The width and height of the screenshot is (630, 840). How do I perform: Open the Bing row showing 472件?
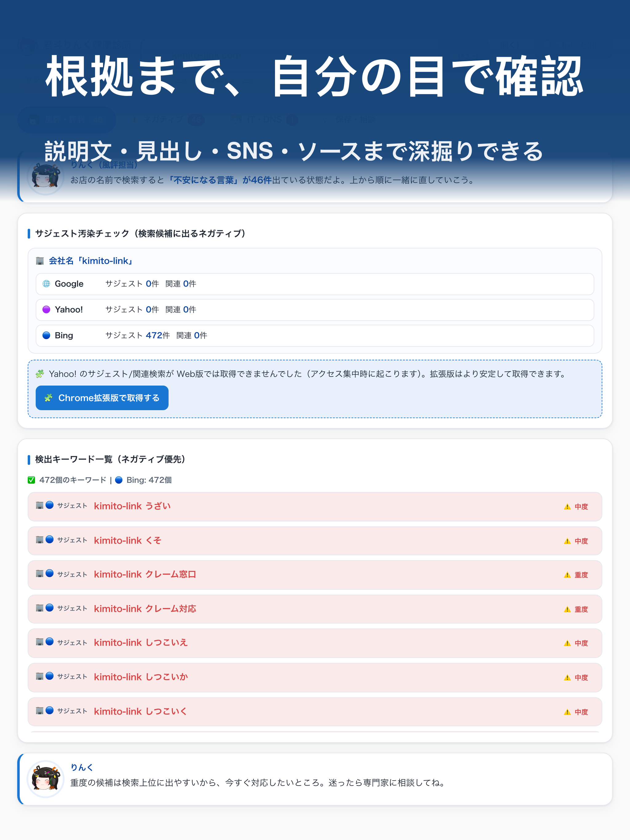pyautogui.click(x=315, y=336)
